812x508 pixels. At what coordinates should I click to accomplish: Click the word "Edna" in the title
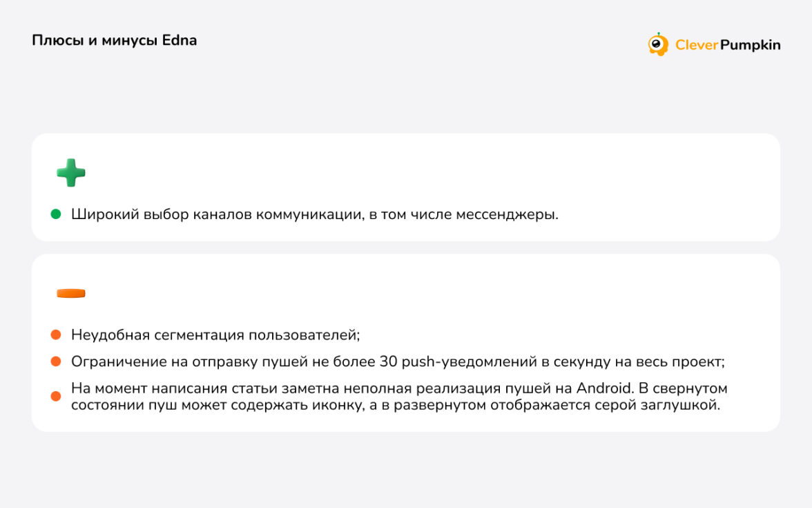tap(179, 40)
